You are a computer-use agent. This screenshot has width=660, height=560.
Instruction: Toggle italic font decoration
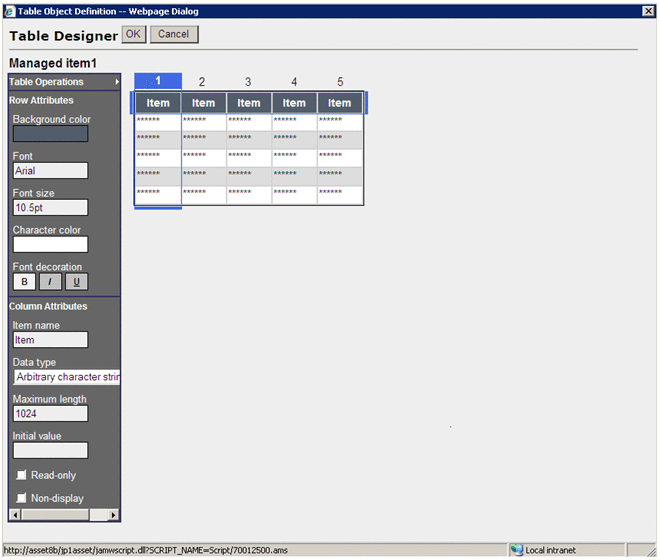51,282
